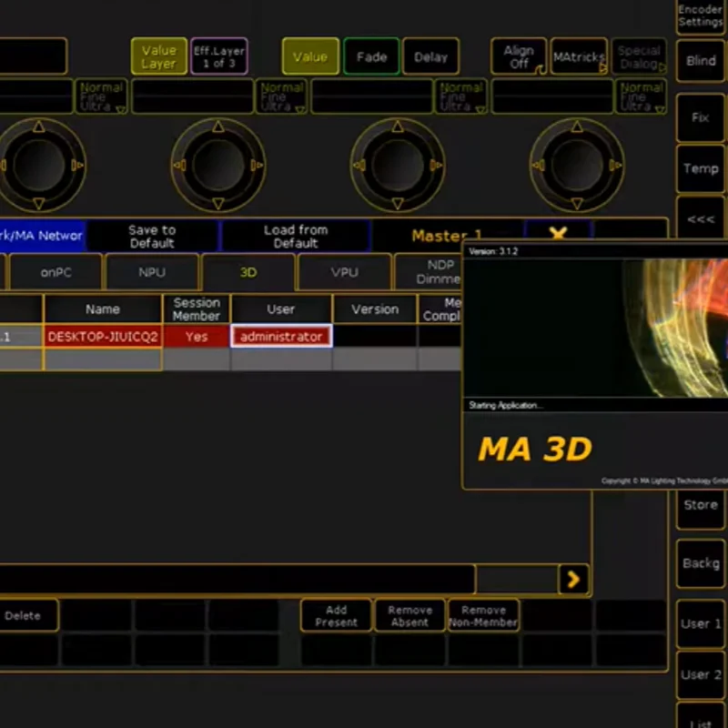Open the Special Dialog menu

click(x=639, y=56)
